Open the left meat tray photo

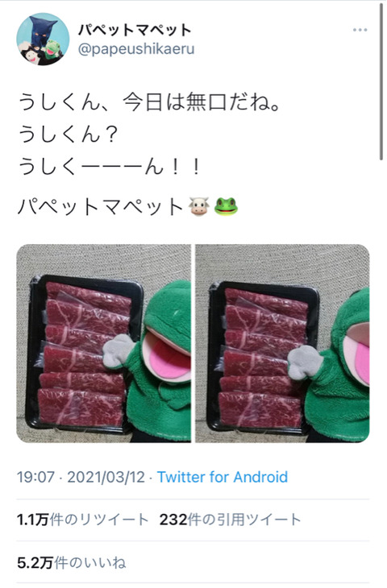pos(103,343)
